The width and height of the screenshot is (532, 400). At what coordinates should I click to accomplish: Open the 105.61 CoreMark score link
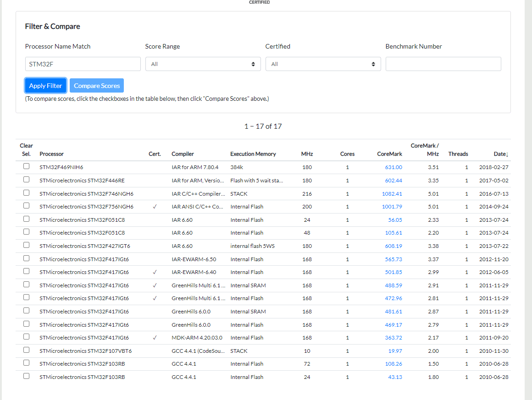click(393, 233)
